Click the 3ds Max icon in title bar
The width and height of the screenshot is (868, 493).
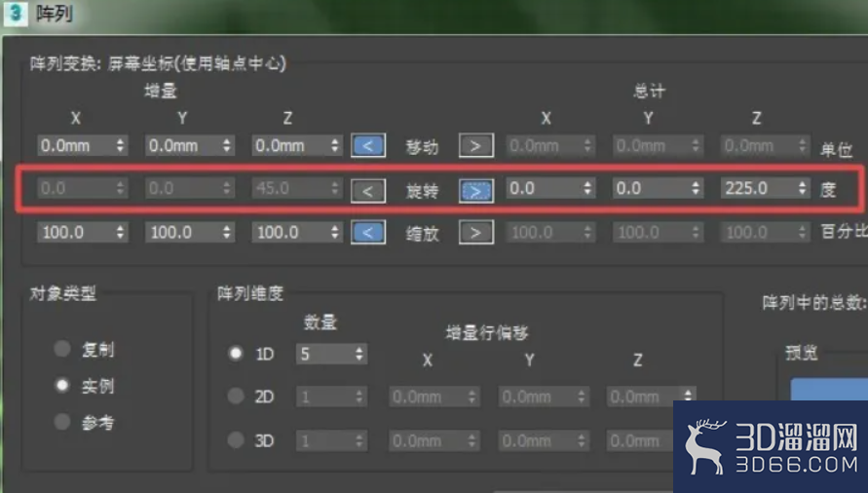16,14
